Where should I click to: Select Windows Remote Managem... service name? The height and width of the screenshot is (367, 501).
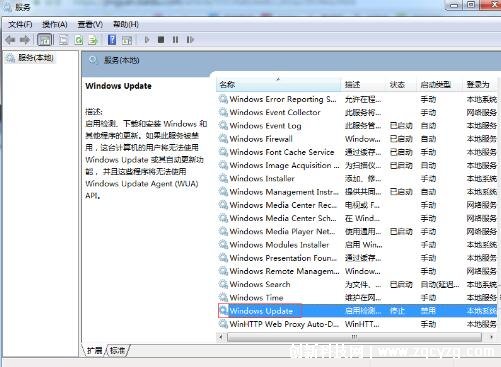(284, 271)
